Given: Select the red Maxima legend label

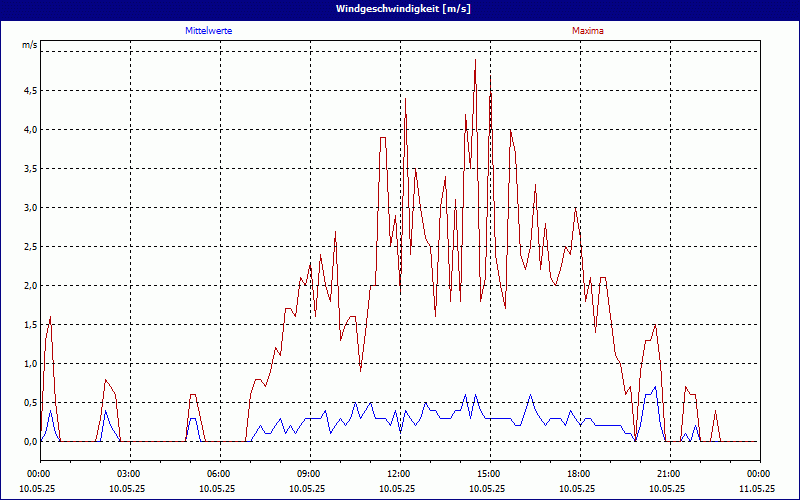Looking at the screenshot, I should tap(587, 31).
